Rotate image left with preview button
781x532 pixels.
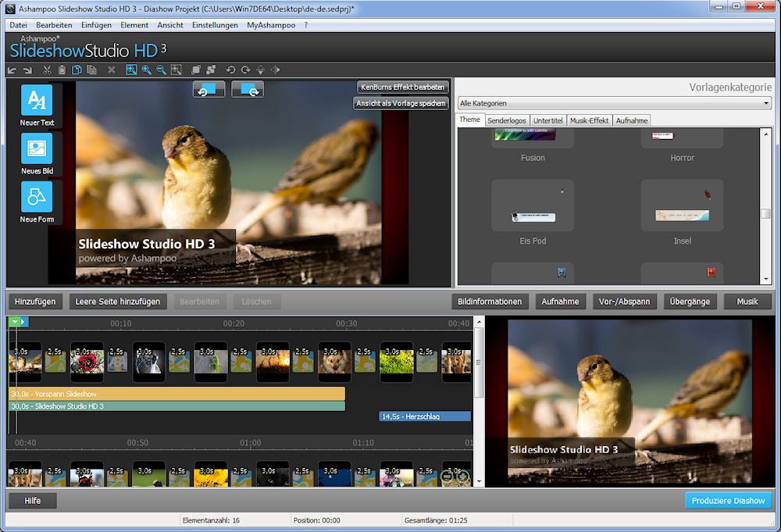[209, 89]
